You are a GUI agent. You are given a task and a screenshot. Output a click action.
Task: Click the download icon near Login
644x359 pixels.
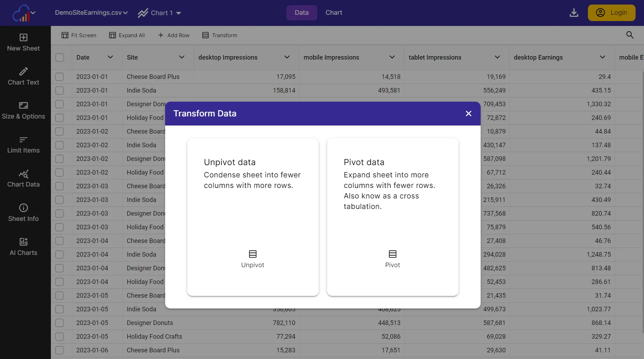(574, 13)
